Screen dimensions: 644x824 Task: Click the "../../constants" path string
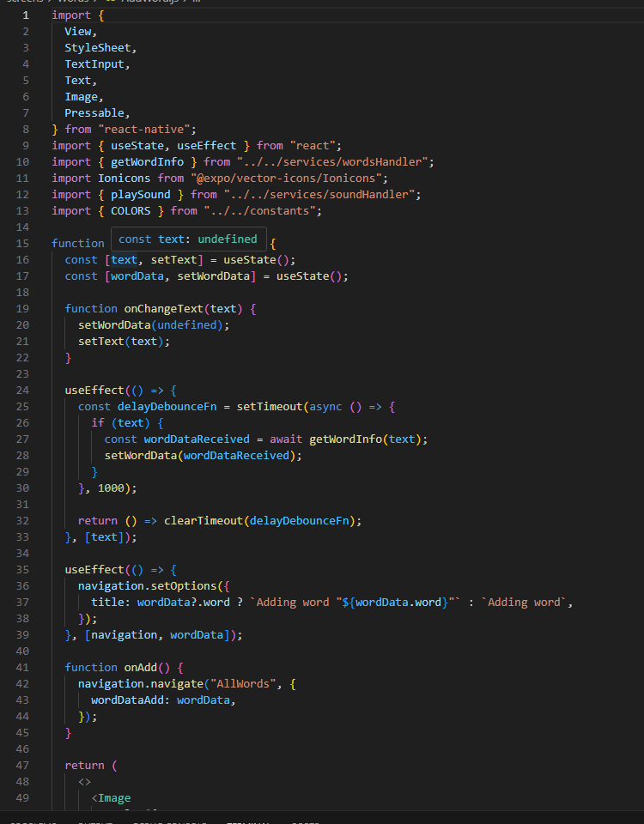[x=259, y=211]
